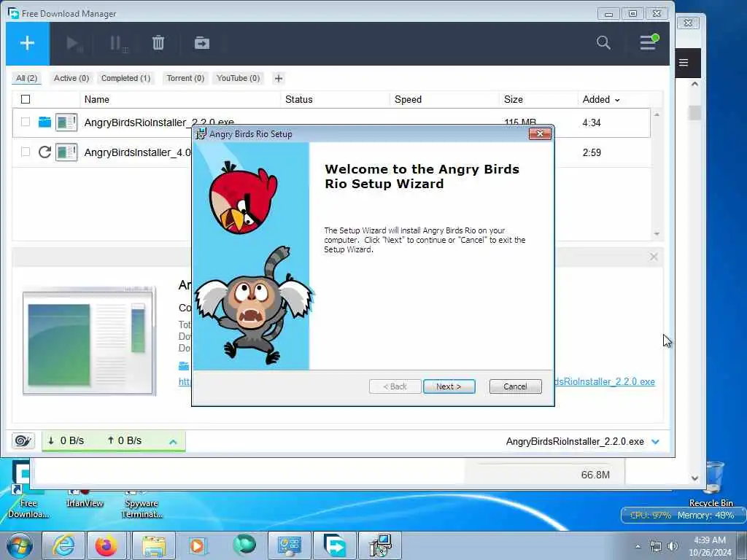Click the installer setup taskbar icon
747x560 pixels.
[379, 545]
